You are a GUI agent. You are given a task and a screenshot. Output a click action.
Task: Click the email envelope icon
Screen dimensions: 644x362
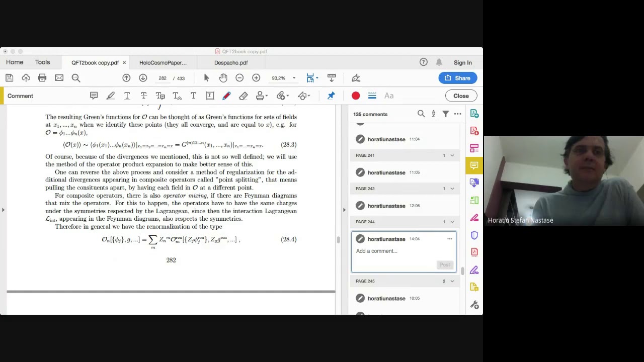tap(59, 78)
